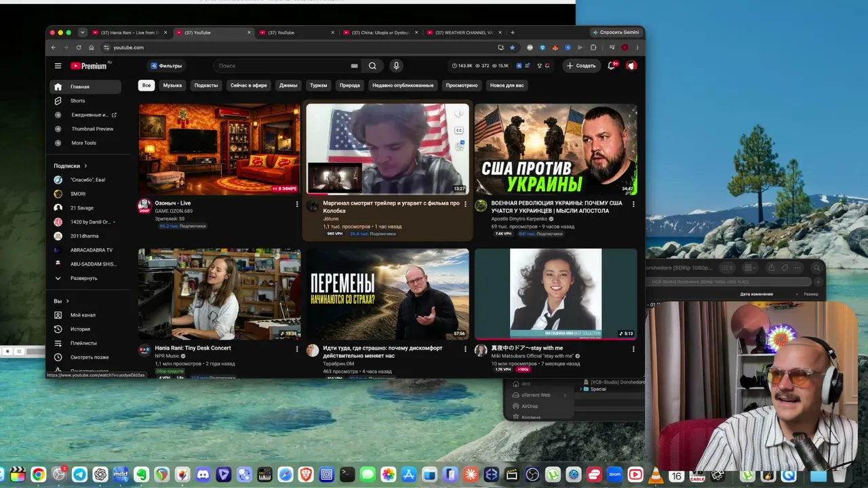
Task: Open options for Miki Matsubara stay with me video
Action: (633, 349)
